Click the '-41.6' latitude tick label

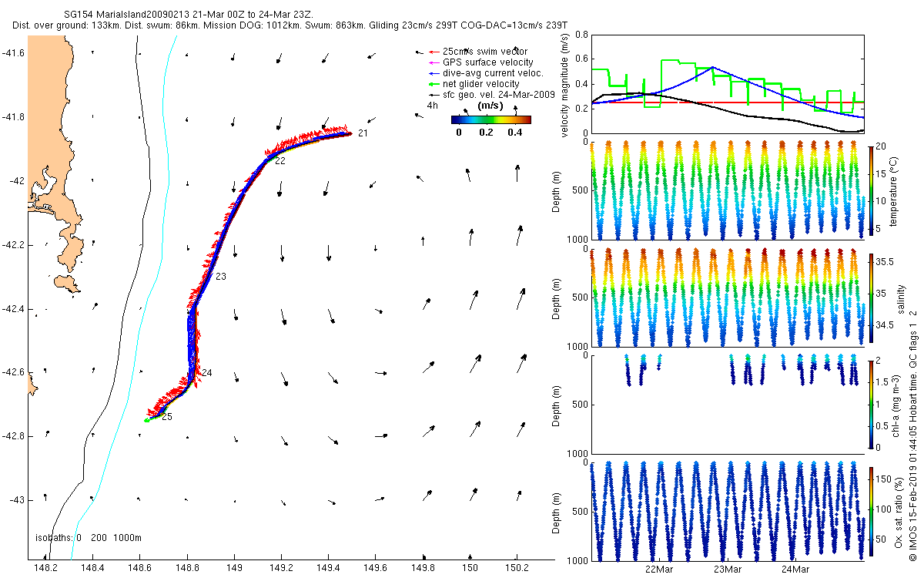(13, 53)
